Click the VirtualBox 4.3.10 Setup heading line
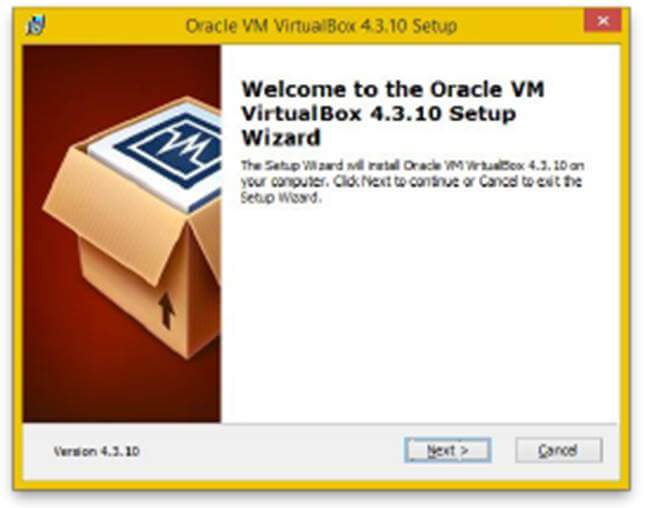This screenshot has height=508, width=650. 378,114
